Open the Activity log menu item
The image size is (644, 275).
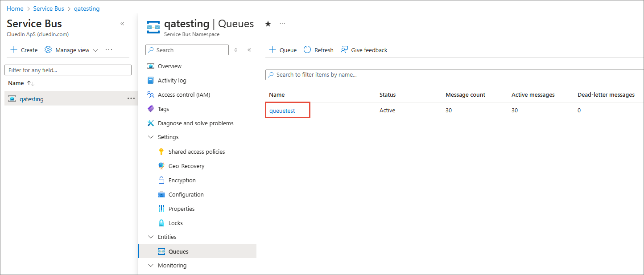point(172,80)
